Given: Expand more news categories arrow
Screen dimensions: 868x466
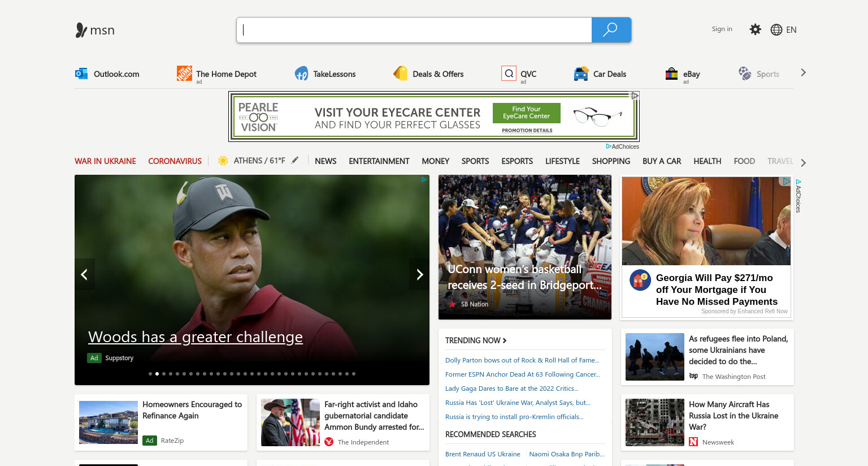Looking at the screenshot, I should point(803,163).
